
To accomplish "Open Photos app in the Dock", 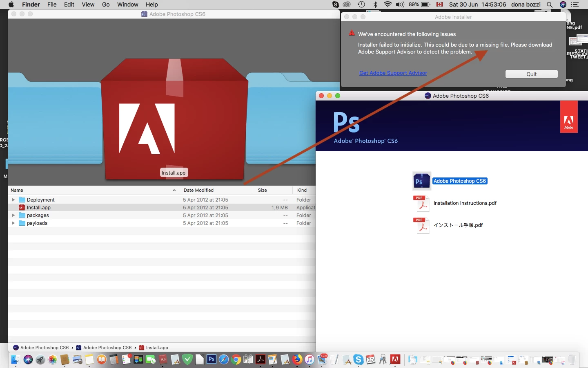I will [53, 359].
